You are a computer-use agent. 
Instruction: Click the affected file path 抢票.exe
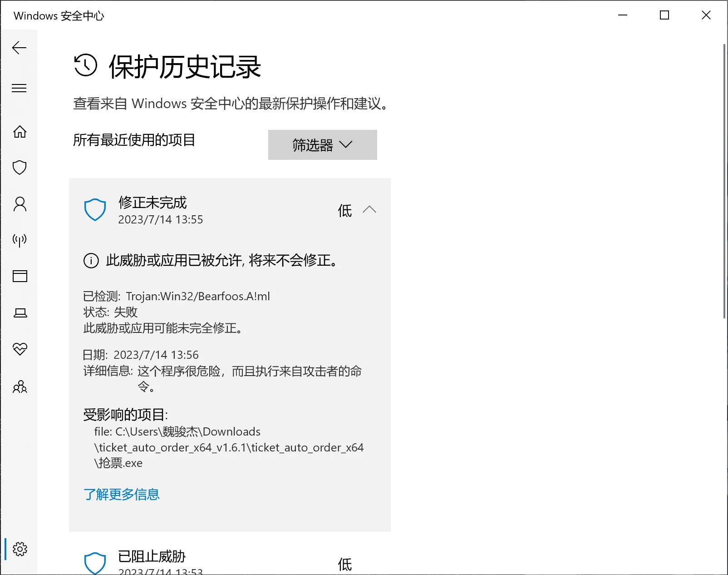(x=119, y=462)
